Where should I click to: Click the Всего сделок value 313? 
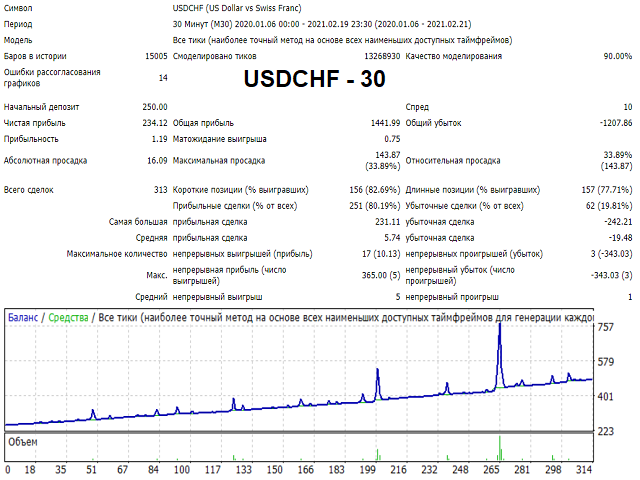[161, 190]
